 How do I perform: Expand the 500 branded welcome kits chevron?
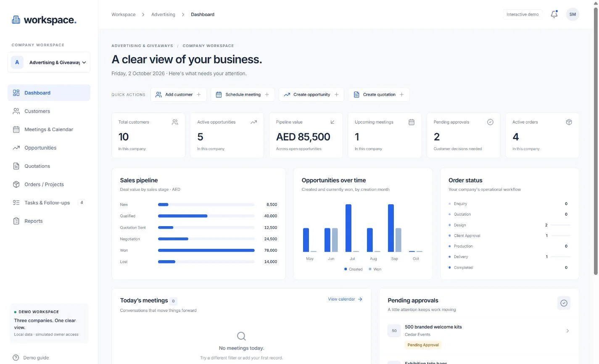pos(567,331)
